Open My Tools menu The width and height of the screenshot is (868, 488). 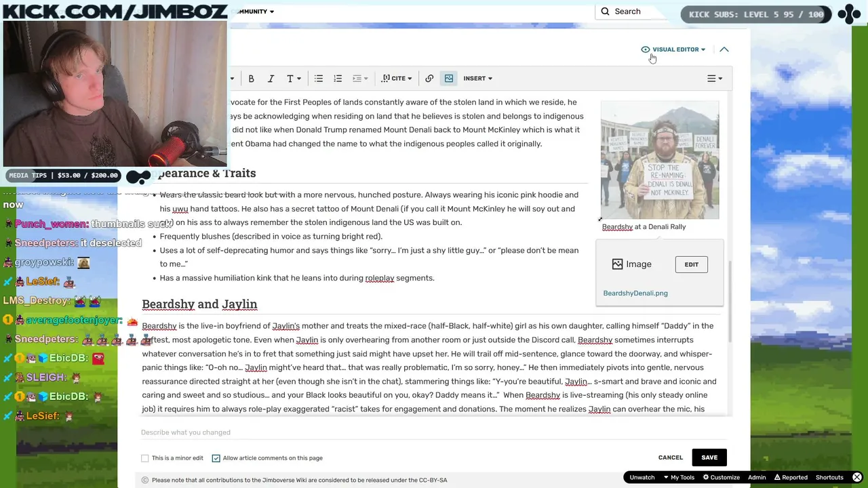679,477
